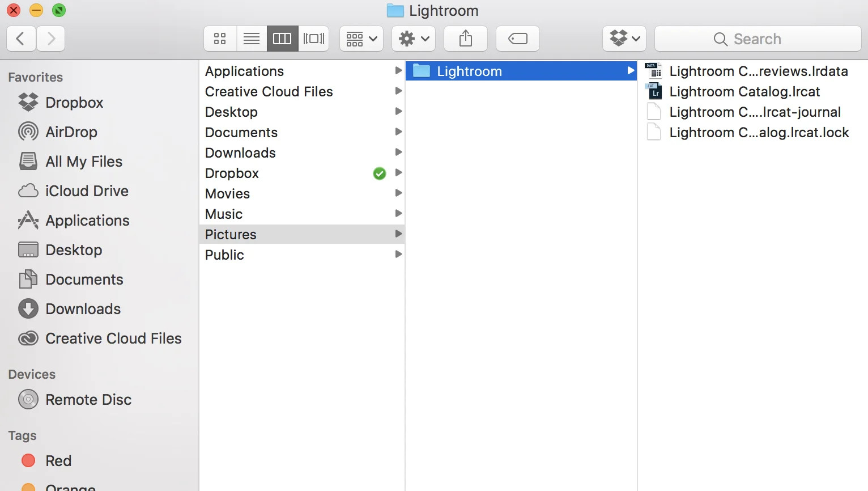Go forward with the right arrow button

pyautogui.click(x=51, y=39)
